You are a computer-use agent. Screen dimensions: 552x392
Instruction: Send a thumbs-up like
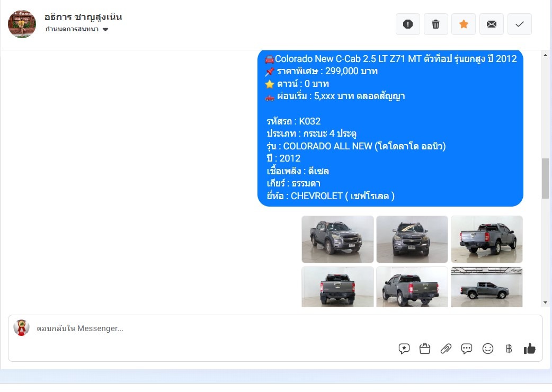click(x=529, y=349)
